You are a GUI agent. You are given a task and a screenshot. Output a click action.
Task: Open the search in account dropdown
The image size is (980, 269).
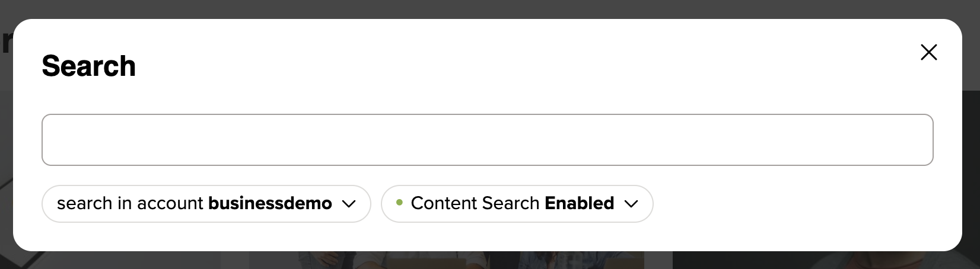(206, 204)
